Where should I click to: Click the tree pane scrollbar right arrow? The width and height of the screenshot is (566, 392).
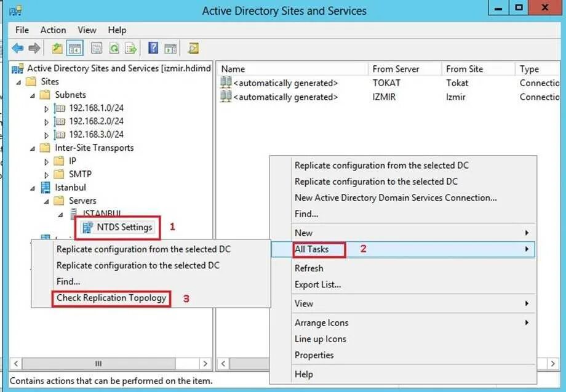(205, 364)
